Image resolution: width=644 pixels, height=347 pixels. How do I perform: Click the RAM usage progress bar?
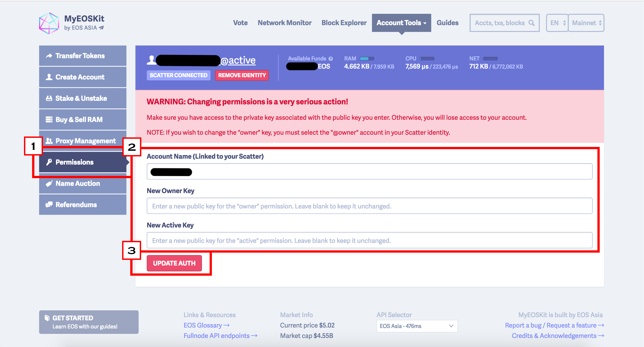[367, 59]
